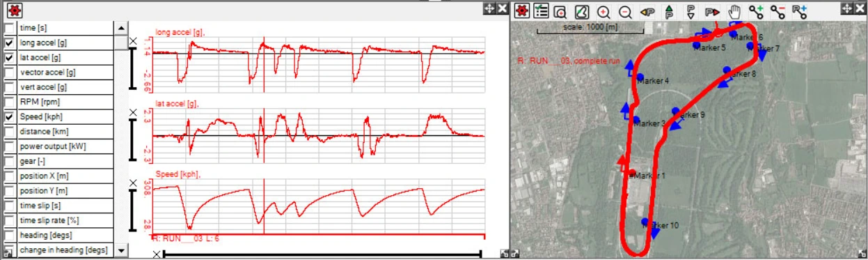Viewport: 868px width, 260px height.
Task: Open settings gear in map panel
Action: [x=521, y=10]
